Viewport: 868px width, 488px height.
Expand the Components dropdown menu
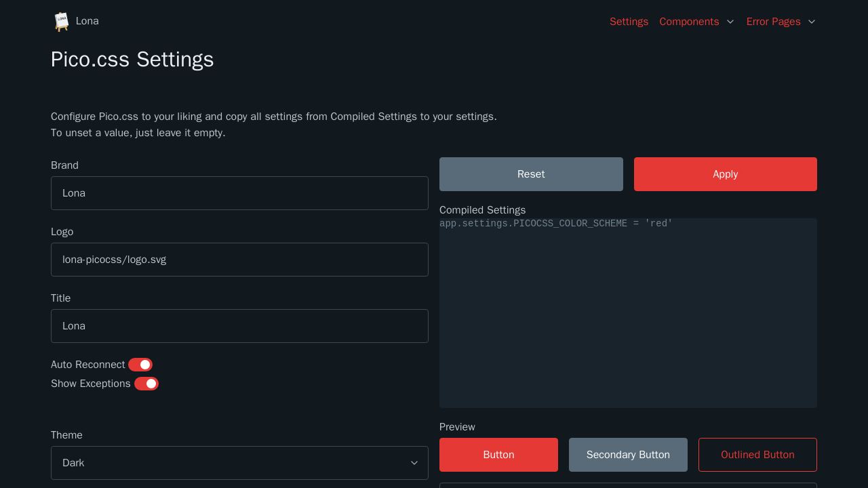[x=697, y=22]
